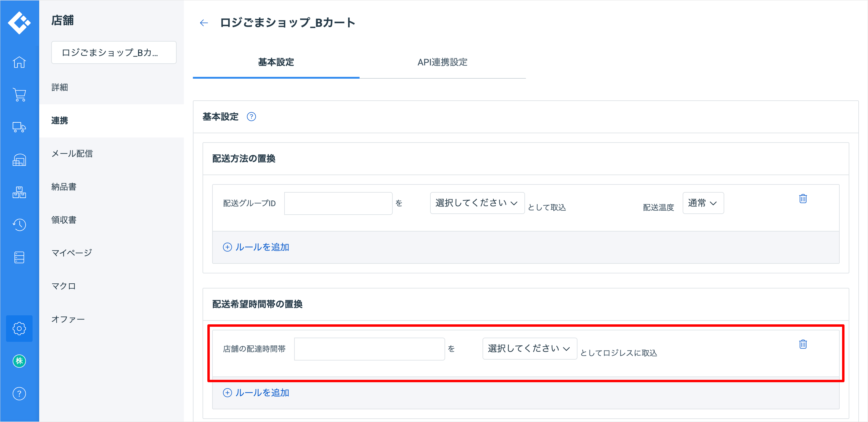868x422 pixels.
Task: Click the 配送グループID input field
Action: [338, 203]
